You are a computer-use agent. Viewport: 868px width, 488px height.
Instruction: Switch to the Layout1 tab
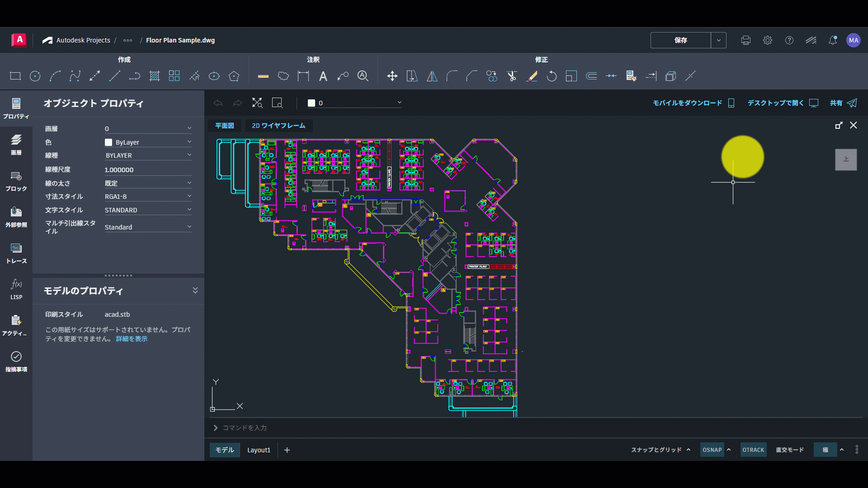coord(259,450)
